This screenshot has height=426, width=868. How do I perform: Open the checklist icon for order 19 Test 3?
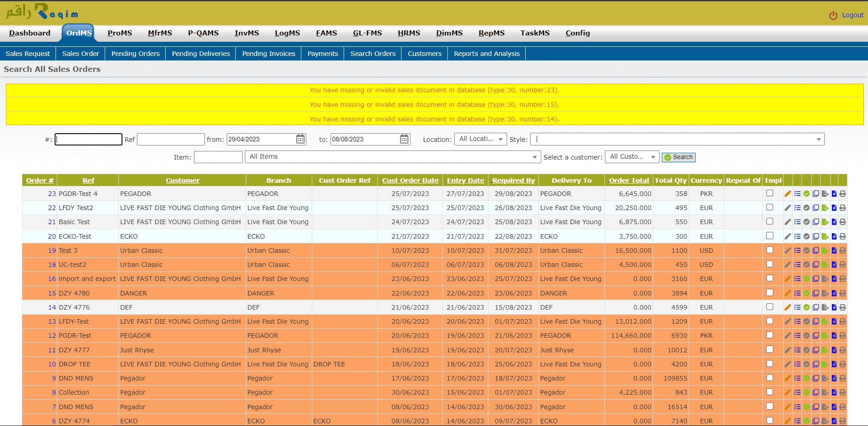[797, 251]
